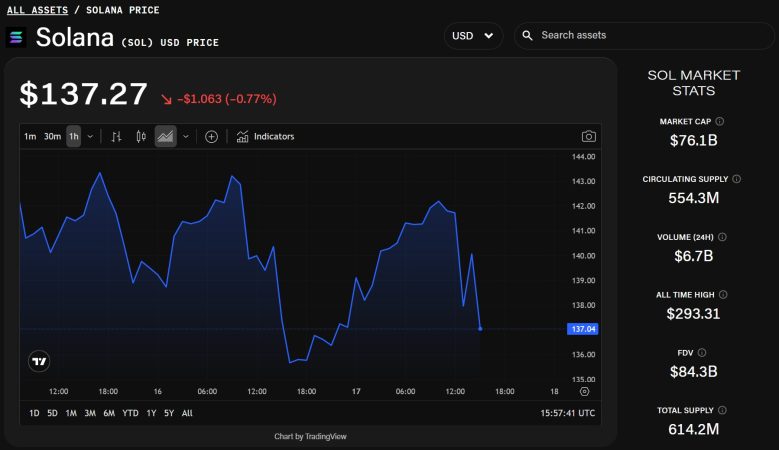Go to All Assets breadcrumb link
The width and height of the screenshot is (779, 450).
click(x=37, y=10)
